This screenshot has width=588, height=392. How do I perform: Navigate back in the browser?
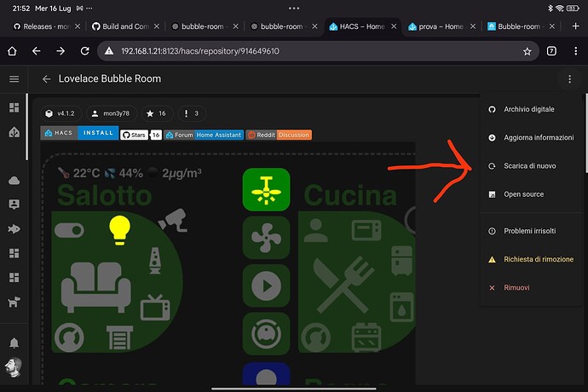(37, 51)
